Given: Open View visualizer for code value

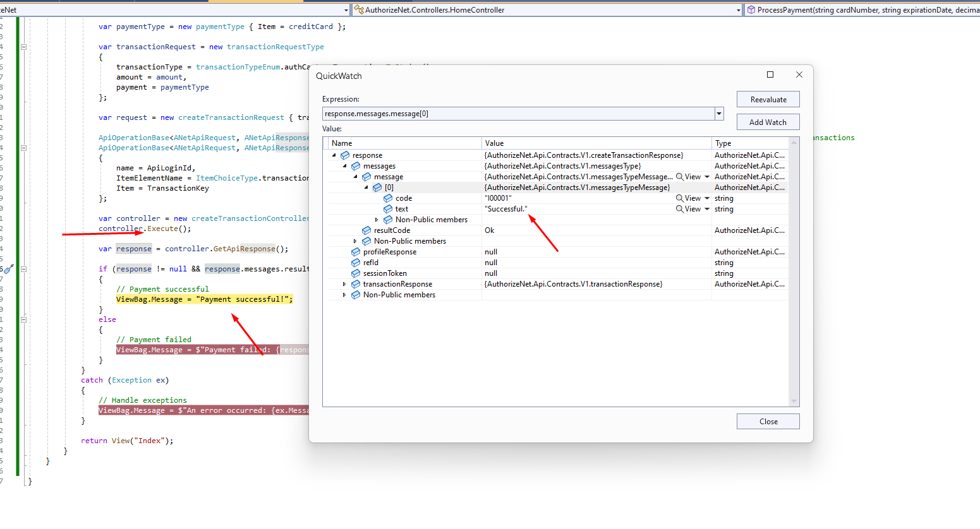Looking at the screenshot, I should [x=688, y=198].
